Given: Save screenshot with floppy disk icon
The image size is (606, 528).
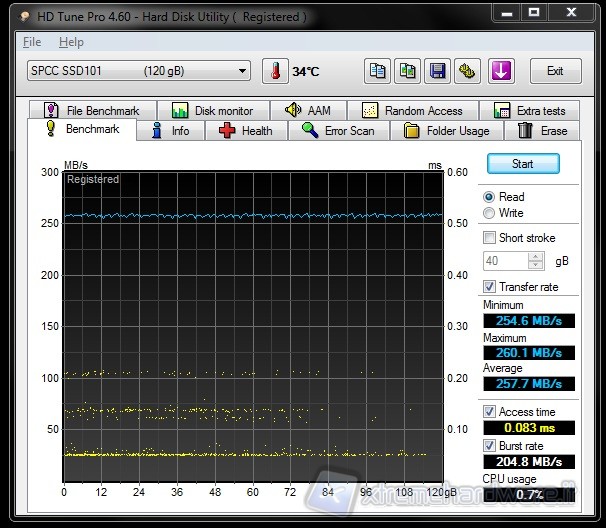Looking at the screenshot, I should (x=437, y=71).
